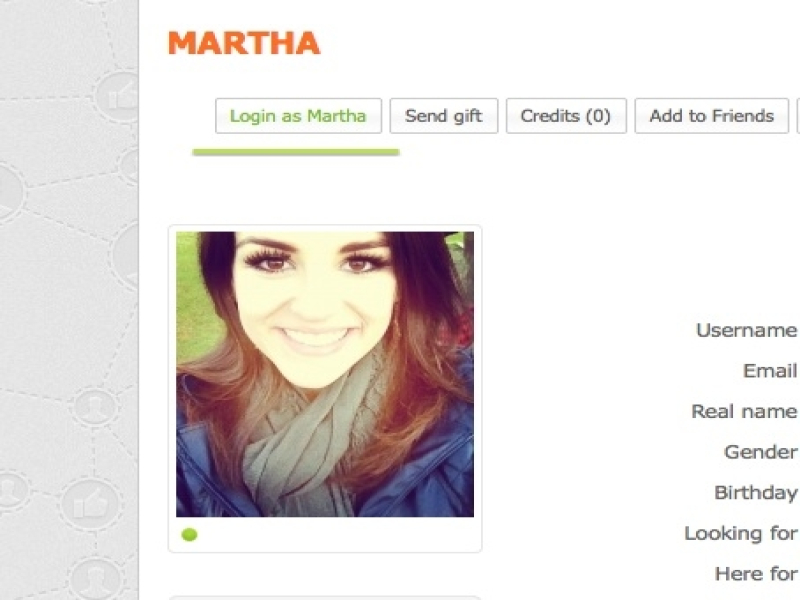800x600 pixels.
Task: Click the Email field label
Action: (x=770, y=371)
